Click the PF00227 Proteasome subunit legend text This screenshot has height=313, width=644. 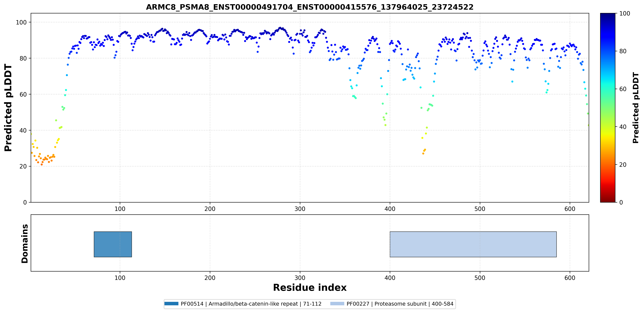pyautogui.click(x=400, y=304)
